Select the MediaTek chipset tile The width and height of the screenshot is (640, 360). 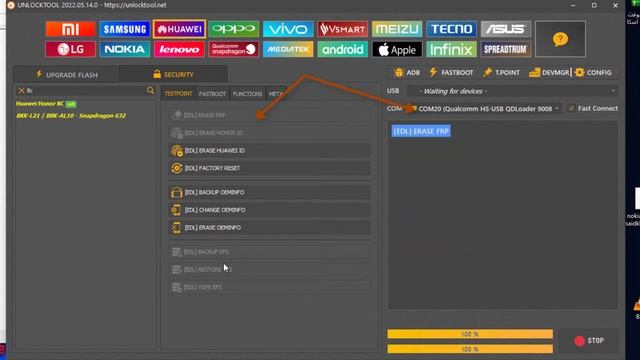click(x=288, y=49)
